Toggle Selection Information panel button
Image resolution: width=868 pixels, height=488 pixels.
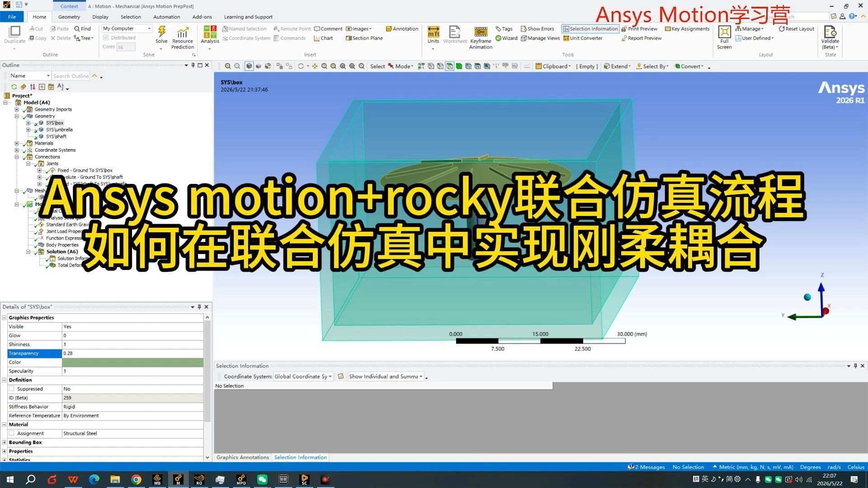[590, 28]
